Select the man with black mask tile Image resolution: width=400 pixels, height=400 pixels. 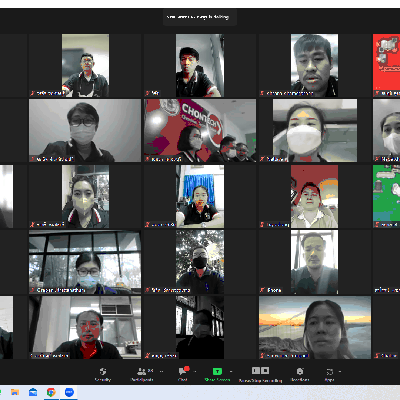click(x=200, y=262)
